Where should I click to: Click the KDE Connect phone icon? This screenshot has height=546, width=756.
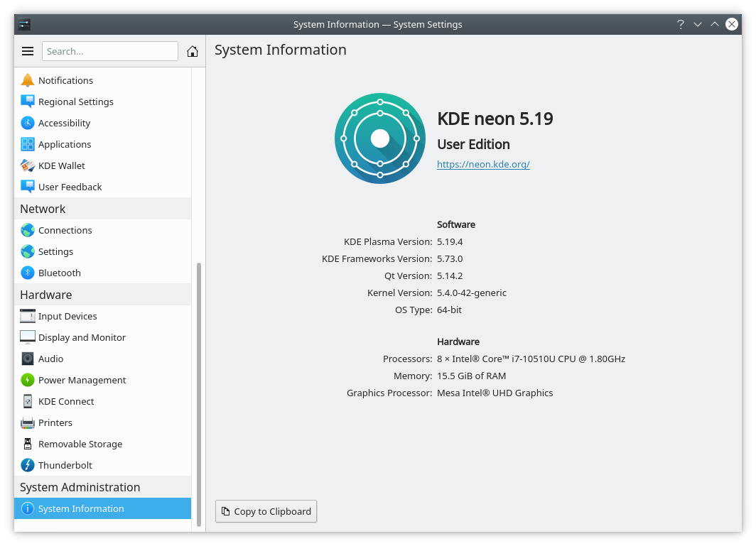28,401
